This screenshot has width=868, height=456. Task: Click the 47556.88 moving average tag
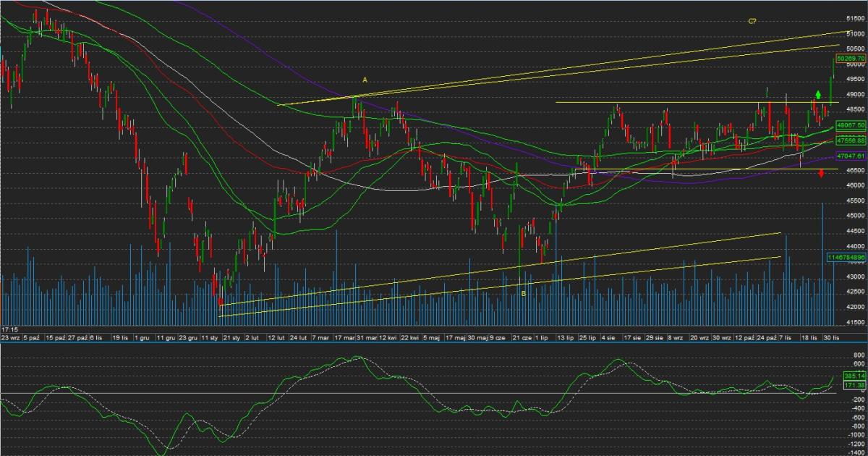[x=851, y=140]
